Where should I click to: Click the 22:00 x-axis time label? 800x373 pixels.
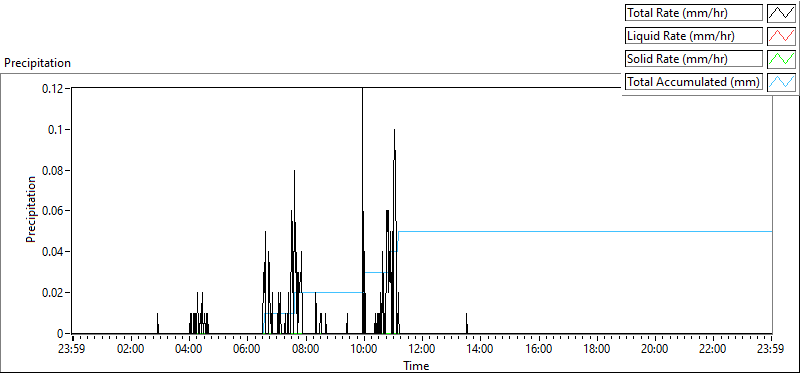(713, 349)
